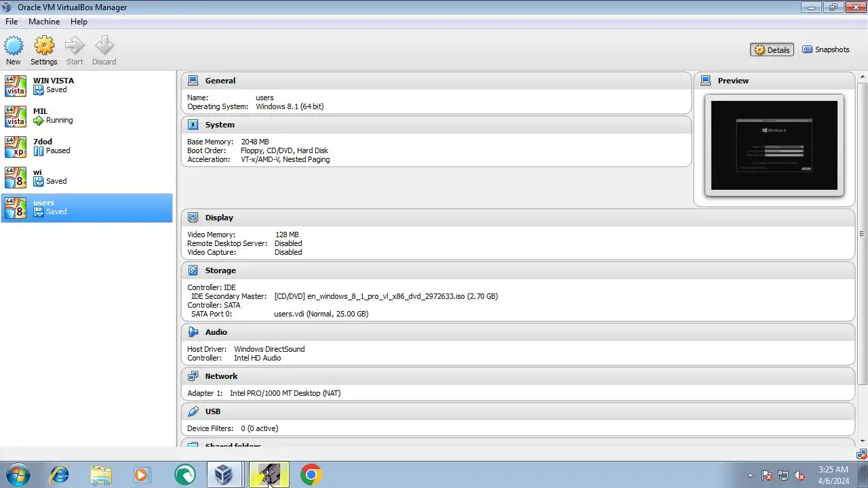Open the Machine menu
Screen dimensions: 868x488
point(44,22)
